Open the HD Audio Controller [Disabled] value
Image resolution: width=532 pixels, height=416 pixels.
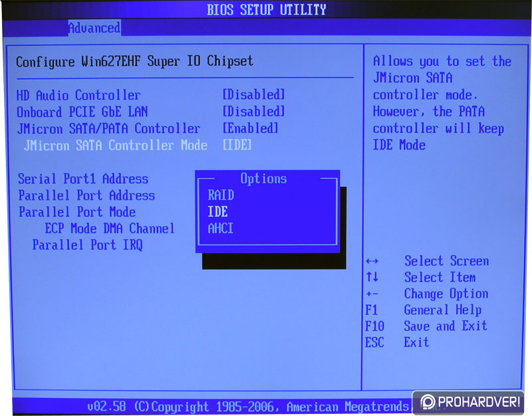click(x=253, y=95)
